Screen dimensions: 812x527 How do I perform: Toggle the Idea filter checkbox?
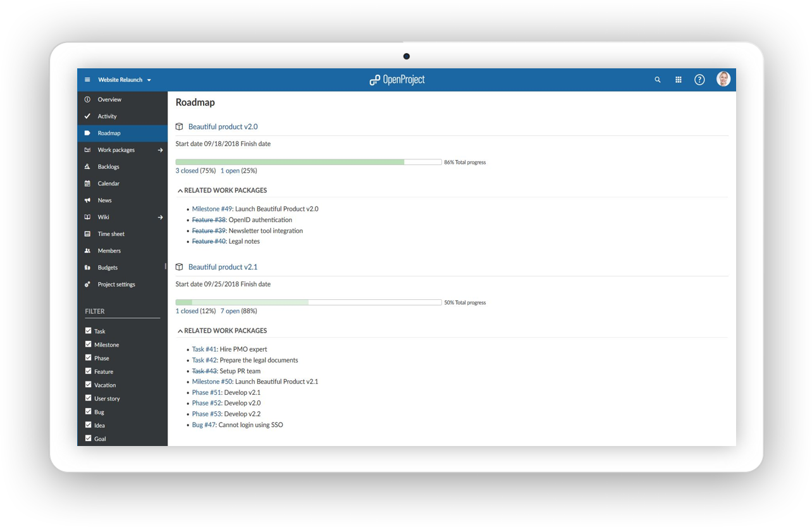pos(89,425)
